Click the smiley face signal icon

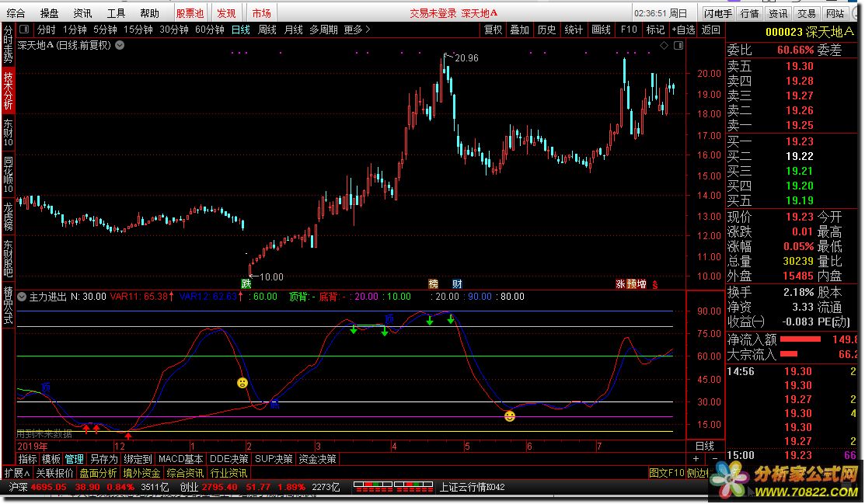click(510, 415)
